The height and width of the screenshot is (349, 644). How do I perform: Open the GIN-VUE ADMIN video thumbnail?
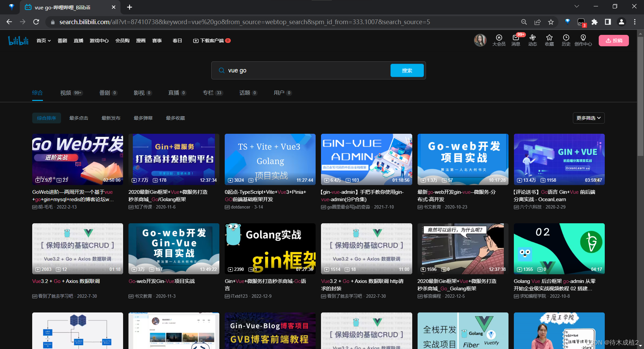367,159
